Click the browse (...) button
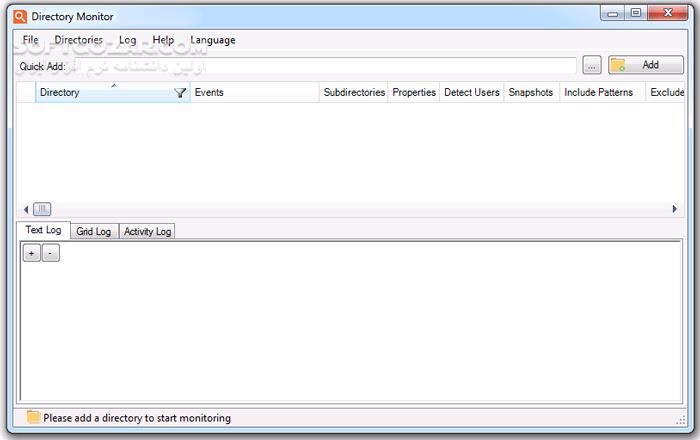This screenshot has width=700, height=440. (x=592, y=66)
